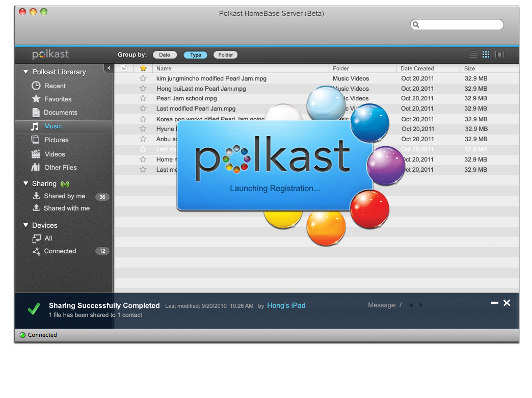Screen dimensions: 532x398
Task: Select the Documents page icon
Action: click(36, 113)
